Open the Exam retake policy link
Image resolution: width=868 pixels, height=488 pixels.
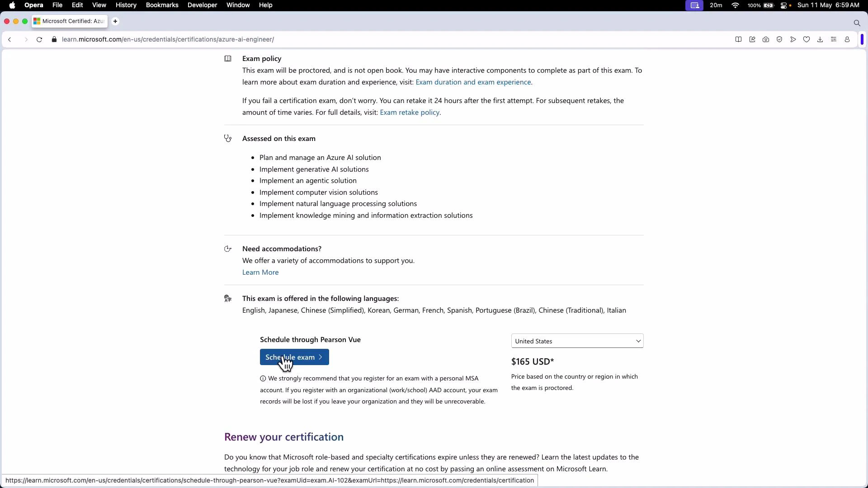click(410, 112)
